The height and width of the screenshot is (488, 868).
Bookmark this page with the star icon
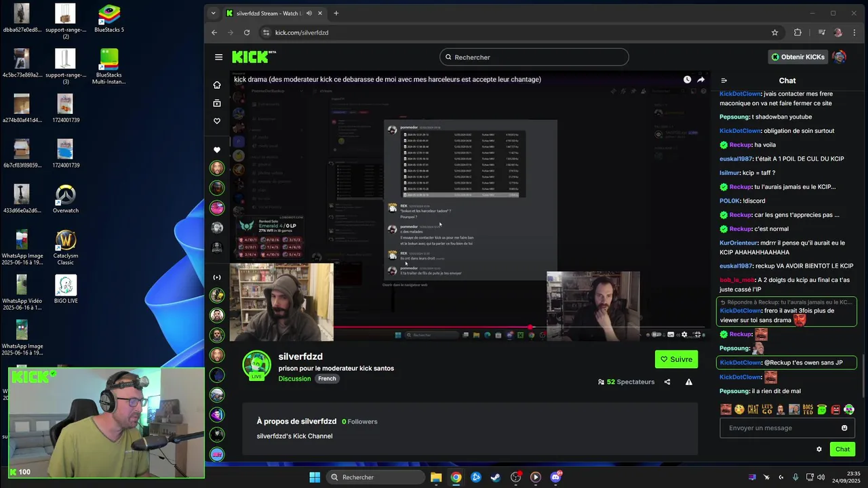click(775, 33)
